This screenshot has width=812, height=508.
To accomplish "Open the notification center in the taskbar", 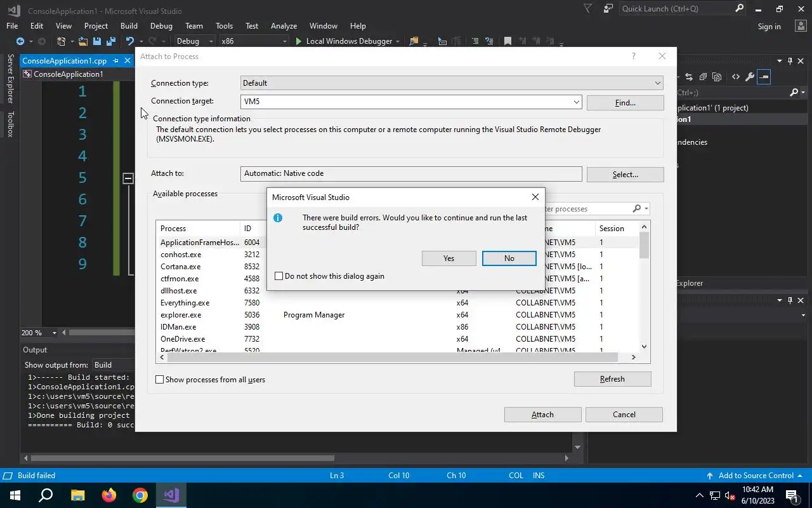I will [x=792, y=495].
